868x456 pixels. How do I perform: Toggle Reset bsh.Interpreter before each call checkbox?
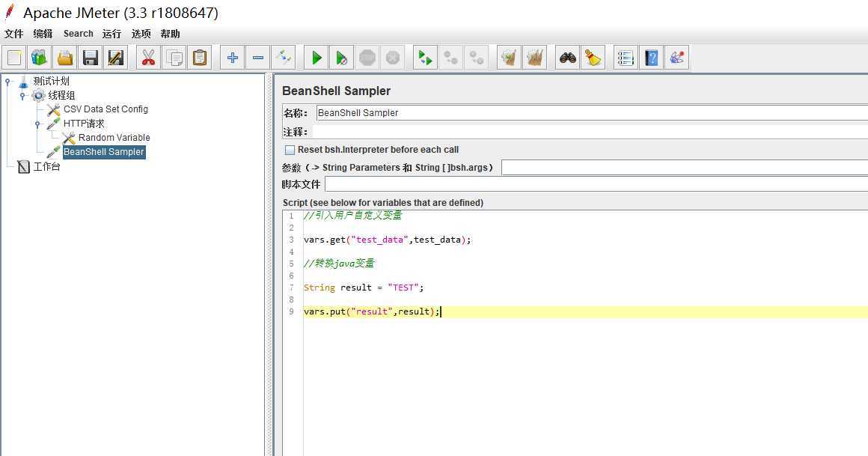tap(290, 150)
